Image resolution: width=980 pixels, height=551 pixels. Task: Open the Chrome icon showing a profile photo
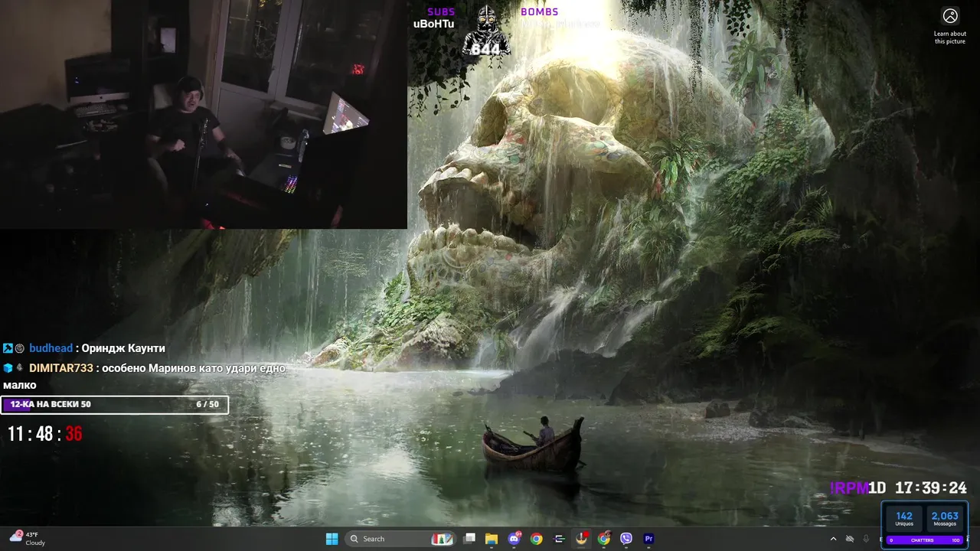pyautogui.click(x=604, y=539)
